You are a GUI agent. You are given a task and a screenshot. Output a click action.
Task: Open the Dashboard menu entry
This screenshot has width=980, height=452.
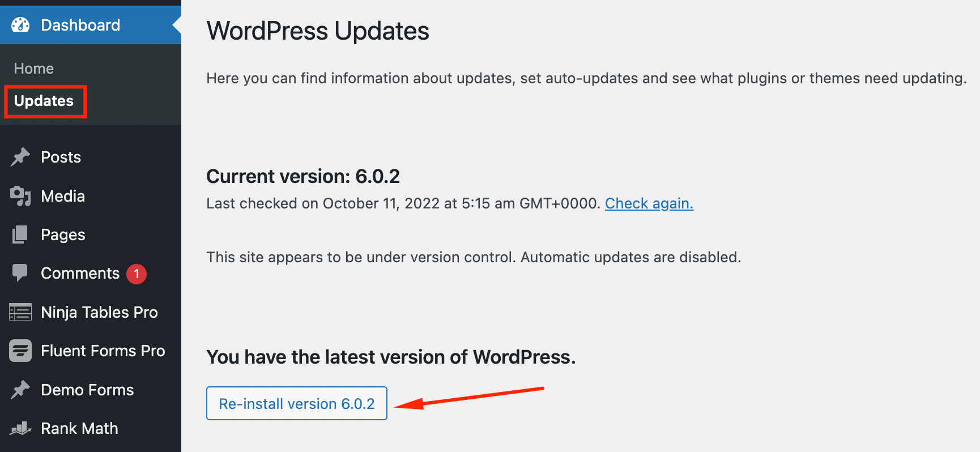pyautogui.click(x=80, y=25)
